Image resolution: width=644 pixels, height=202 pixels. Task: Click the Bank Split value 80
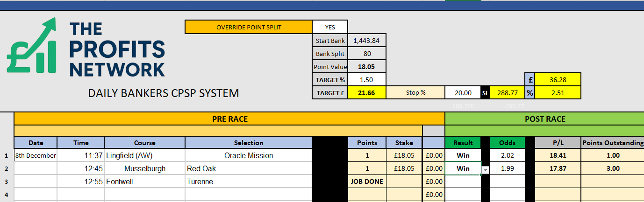point(366,54)
